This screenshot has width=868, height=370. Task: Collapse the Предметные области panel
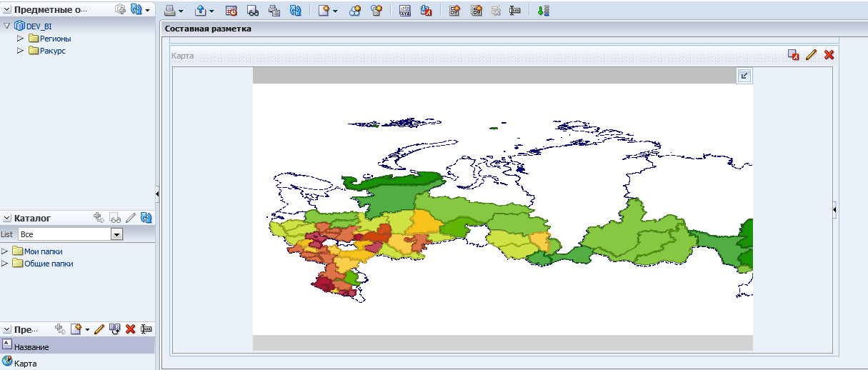(7, 10)
